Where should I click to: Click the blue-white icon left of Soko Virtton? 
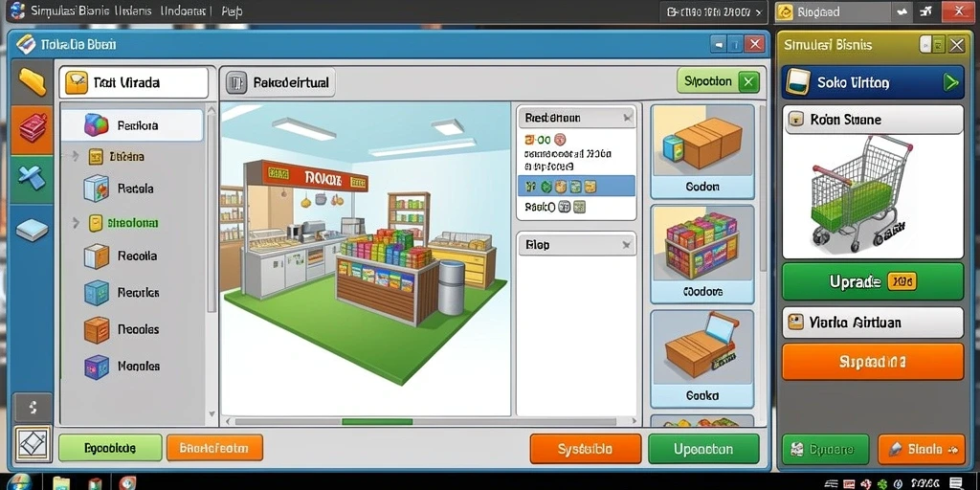pyautogui.click(x=799, y=82)
